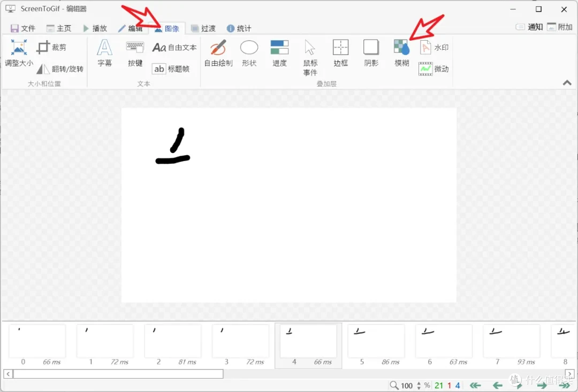Click the 86 ms delay under frame 5
Viewport: 578px width, 392px height.
coord(391,362)
